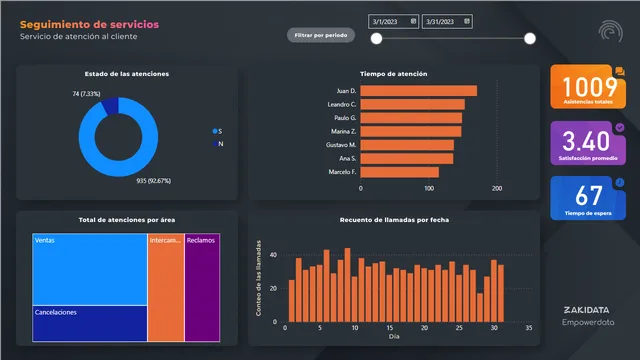Open the start date calendar icon
Screen dimensions: 640x360
413,21
